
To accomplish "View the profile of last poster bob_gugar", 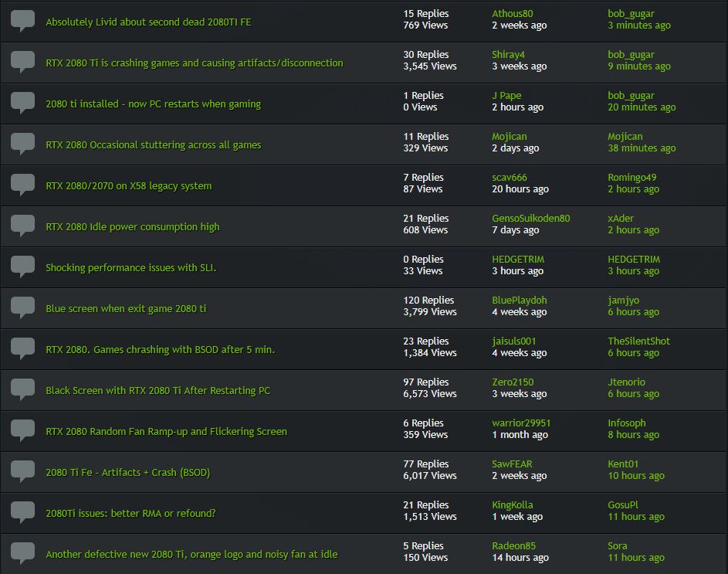I will coord(632,13).
